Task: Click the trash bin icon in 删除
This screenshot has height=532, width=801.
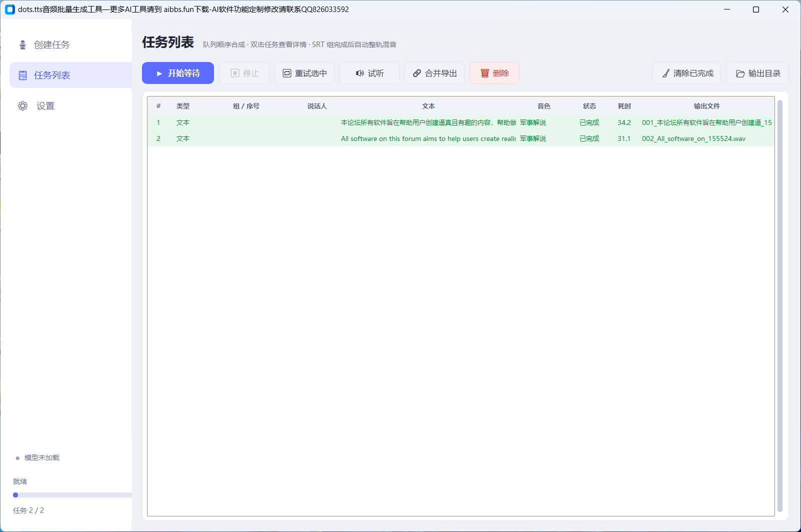Action: coord(484,73)
